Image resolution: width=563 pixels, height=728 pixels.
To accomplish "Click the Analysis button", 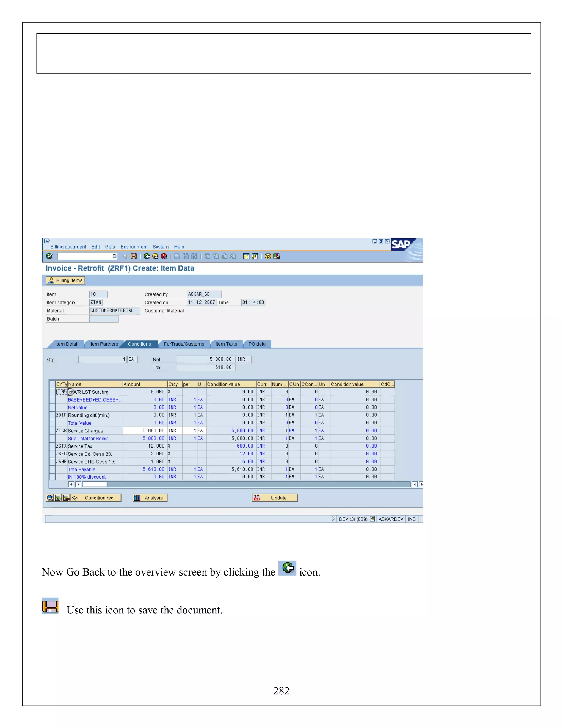I will [x=150, y=498].
